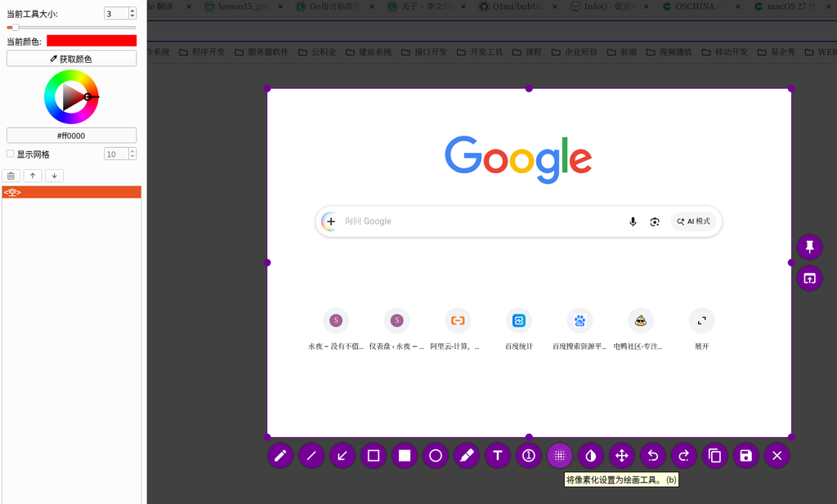Open the 接口开发 bookmarks folder
Image resolution: width=837 pixels, height=504 pixels.
[424, 51]
